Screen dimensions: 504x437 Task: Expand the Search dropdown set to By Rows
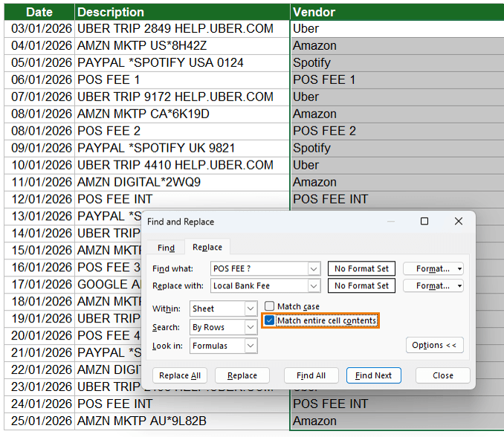coord(251,327)
